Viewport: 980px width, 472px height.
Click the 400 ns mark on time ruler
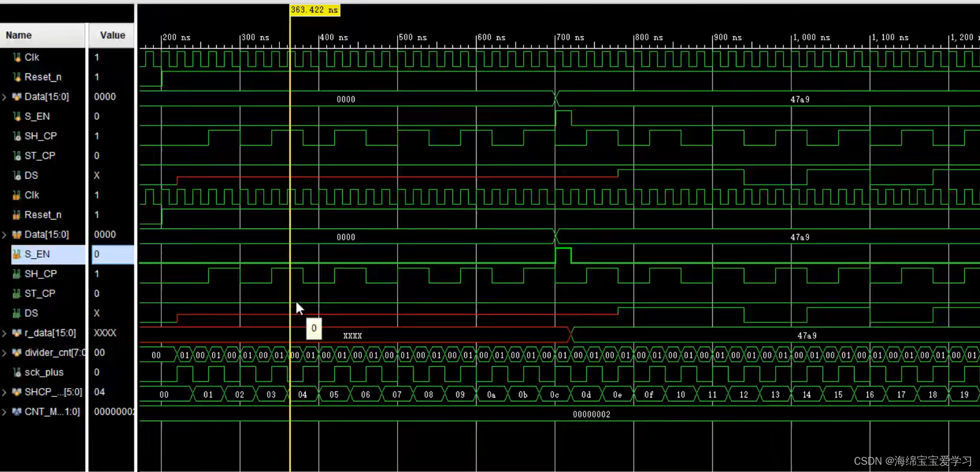pos(334,38)
